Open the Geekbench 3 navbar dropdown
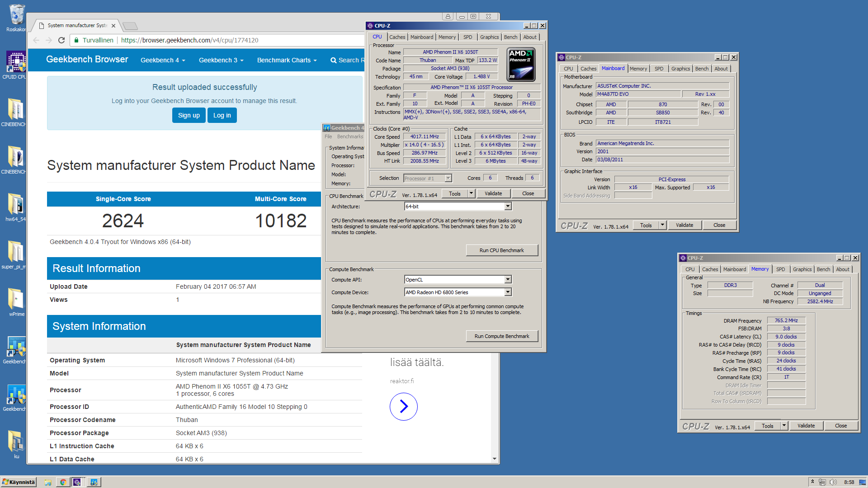 click(x=221, y=60)
